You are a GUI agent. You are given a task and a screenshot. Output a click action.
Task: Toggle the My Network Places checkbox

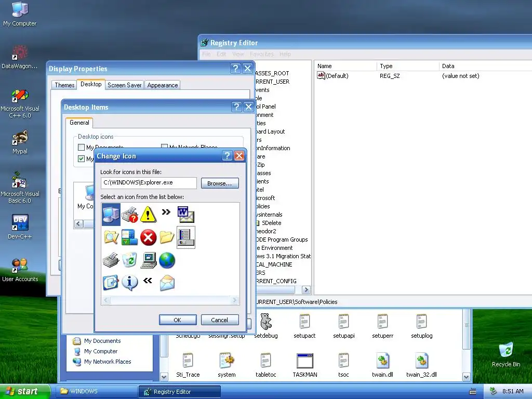click(x=165, y=146)
